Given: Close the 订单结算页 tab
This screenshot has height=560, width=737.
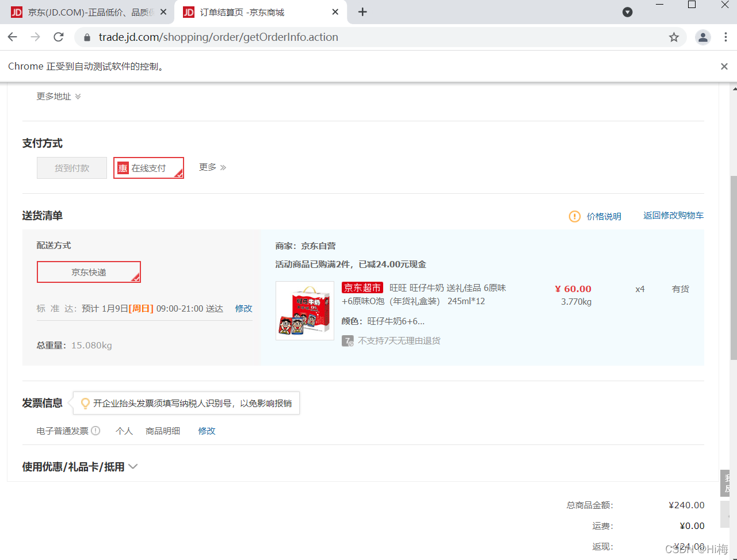Looking at the screenshot, I should (x=335, y=12).
